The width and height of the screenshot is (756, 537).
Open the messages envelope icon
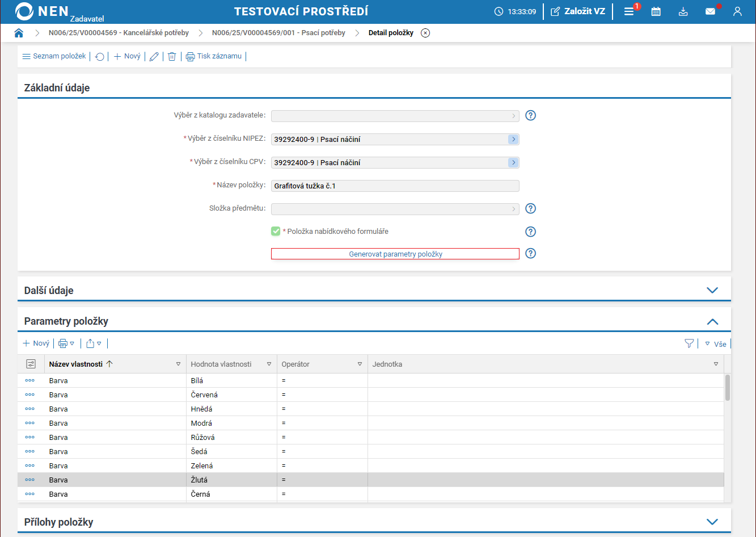tap(710, 11)
